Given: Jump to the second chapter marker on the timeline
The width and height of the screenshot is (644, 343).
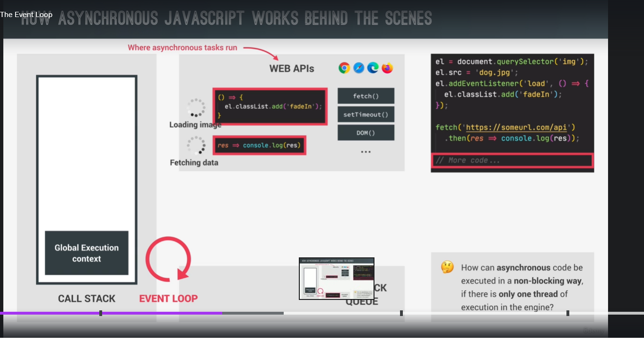Looking at the screenshot, I should click(401, 313).
